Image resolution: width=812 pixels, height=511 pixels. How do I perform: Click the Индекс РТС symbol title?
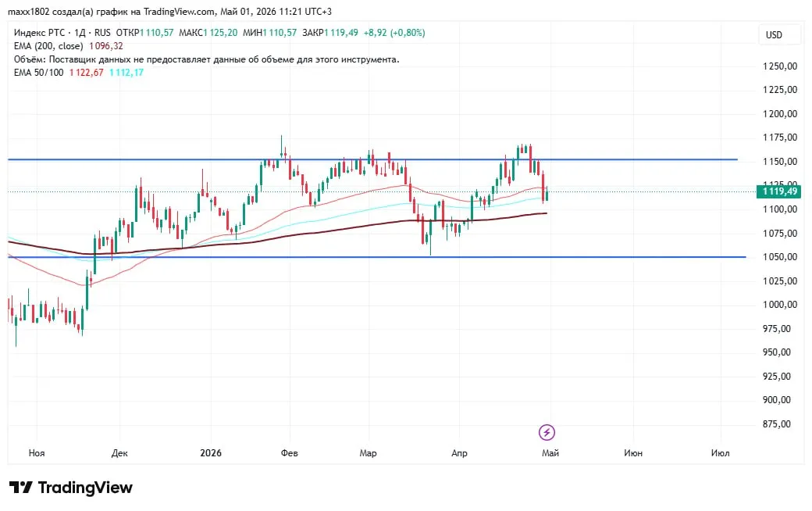point(39,33)
